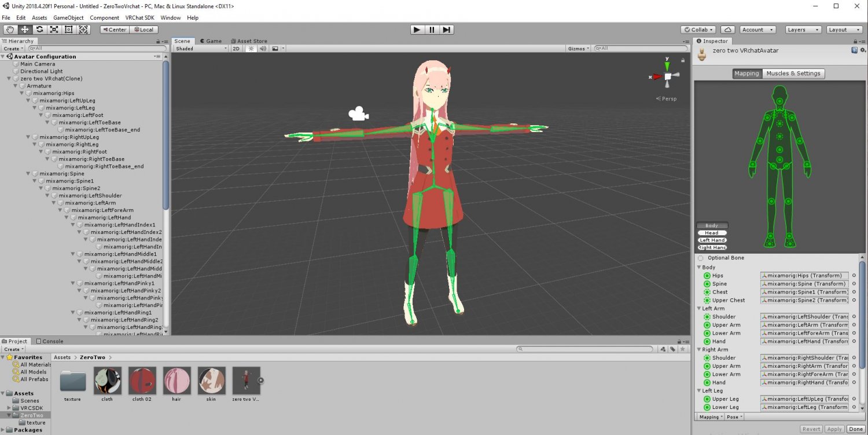Switch to Muscles & Settings tab
The image size is (868, 435).
click(x=793, y=74)
